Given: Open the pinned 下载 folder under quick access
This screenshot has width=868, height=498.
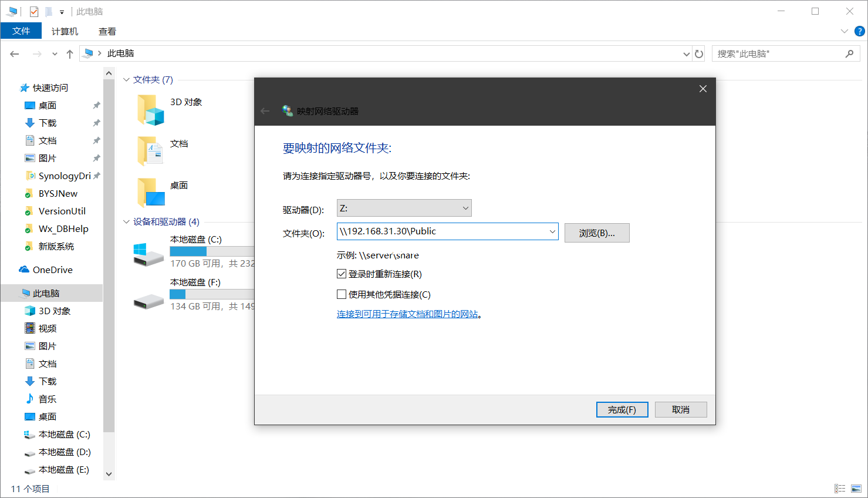Looking at the screenshot, I should 48,123.
